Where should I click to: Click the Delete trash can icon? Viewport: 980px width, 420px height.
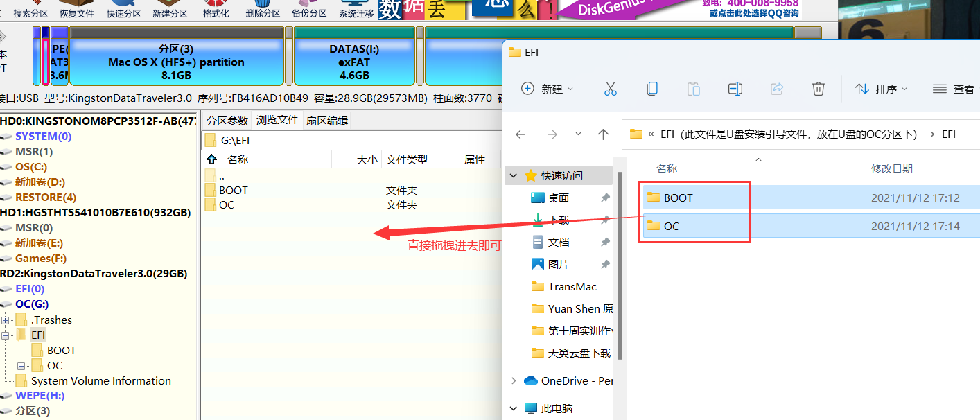tap(819, 89)
